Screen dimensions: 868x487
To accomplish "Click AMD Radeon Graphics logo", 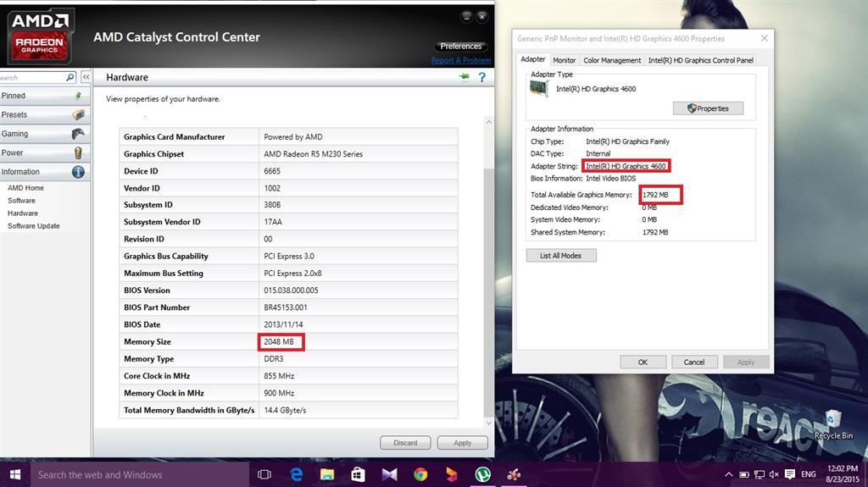I will click(x=39, y=36).
